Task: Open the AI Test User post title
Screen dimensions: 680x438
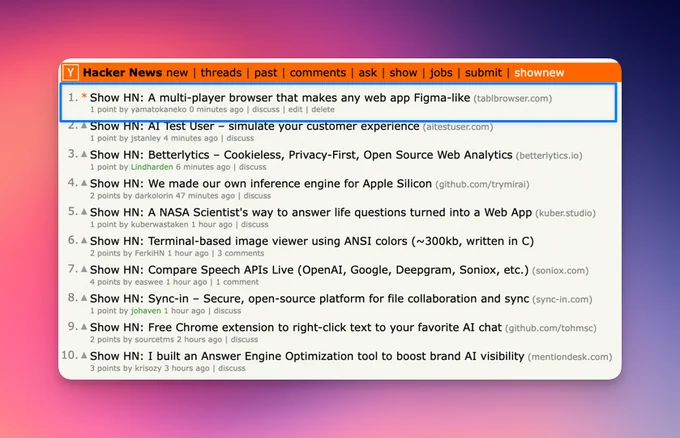Action: (255, 126)
